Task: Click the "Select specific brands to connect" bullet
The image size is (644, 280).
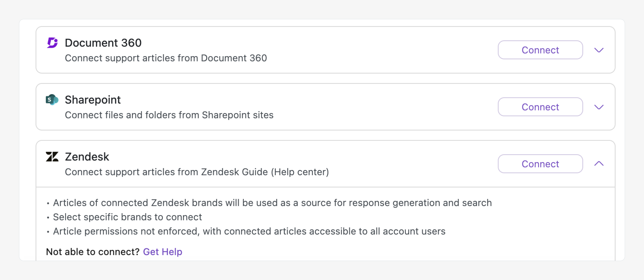Action: [x=127, y=217]
